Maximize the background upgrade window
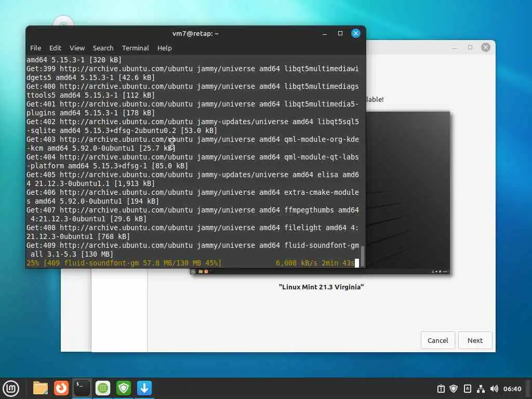532x399 pixels. [470, 47]
